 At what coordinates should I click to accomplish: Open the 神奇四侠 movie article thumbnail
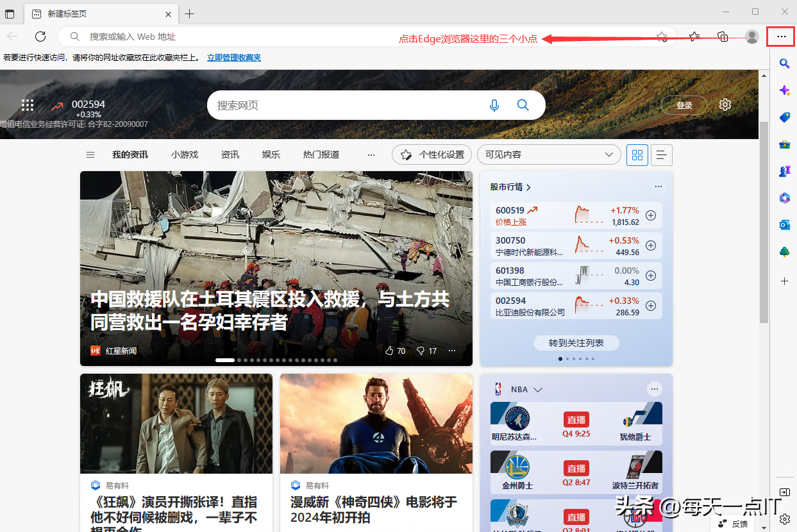pyautogui.click(x=376, y=424)
